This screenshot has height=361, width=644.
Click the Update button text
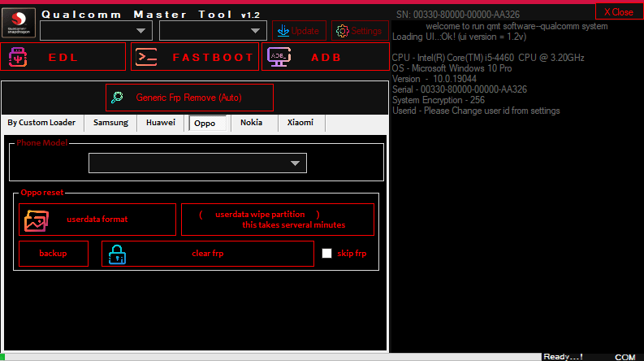pyautogui.click(x=305, y=31)
